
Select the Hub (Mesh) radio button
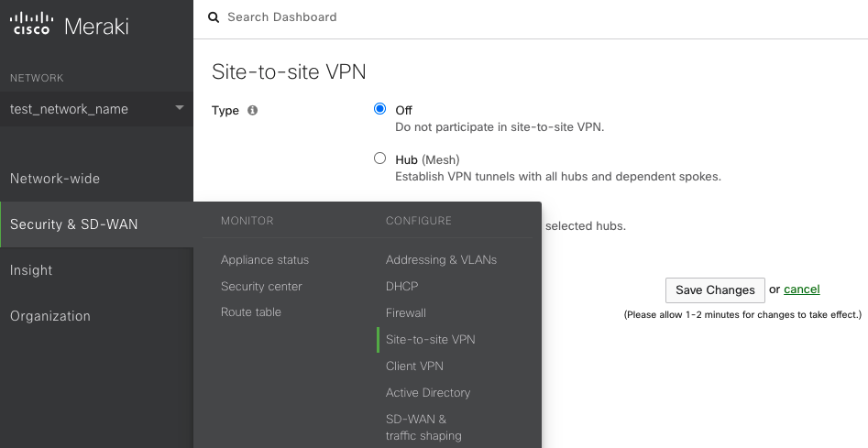point(380,158)
